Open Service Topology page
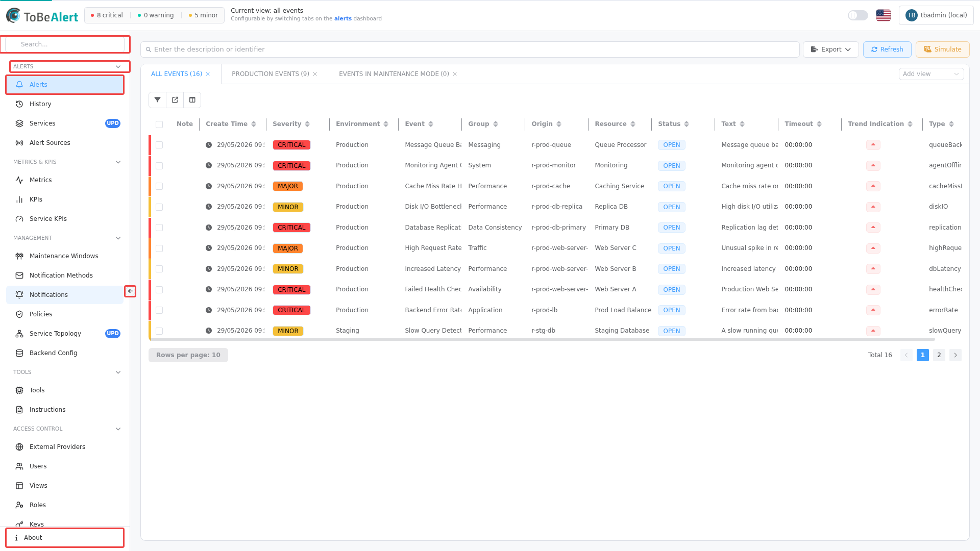Image resolution: width=980 pixels, height=551 pixels. [65, 334]
